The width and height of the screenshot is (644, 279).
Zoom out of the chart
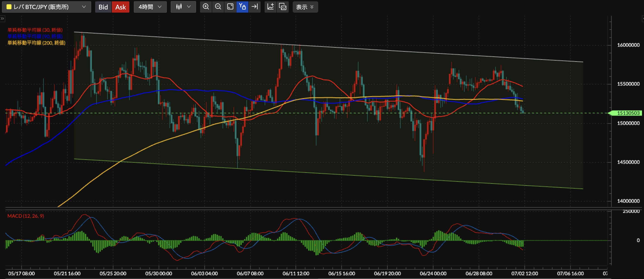218,7
